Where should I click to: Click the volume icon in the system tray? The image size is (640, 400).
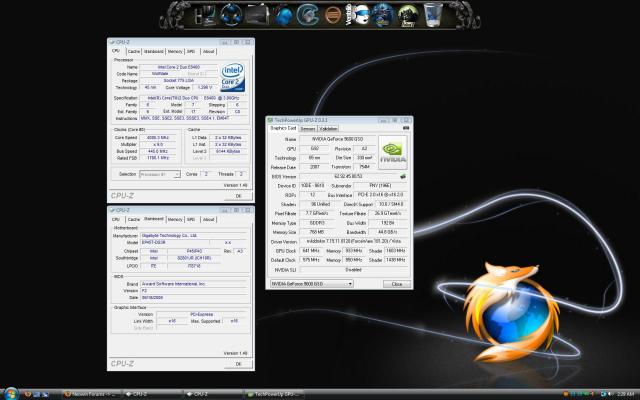(x=611, y=394)
